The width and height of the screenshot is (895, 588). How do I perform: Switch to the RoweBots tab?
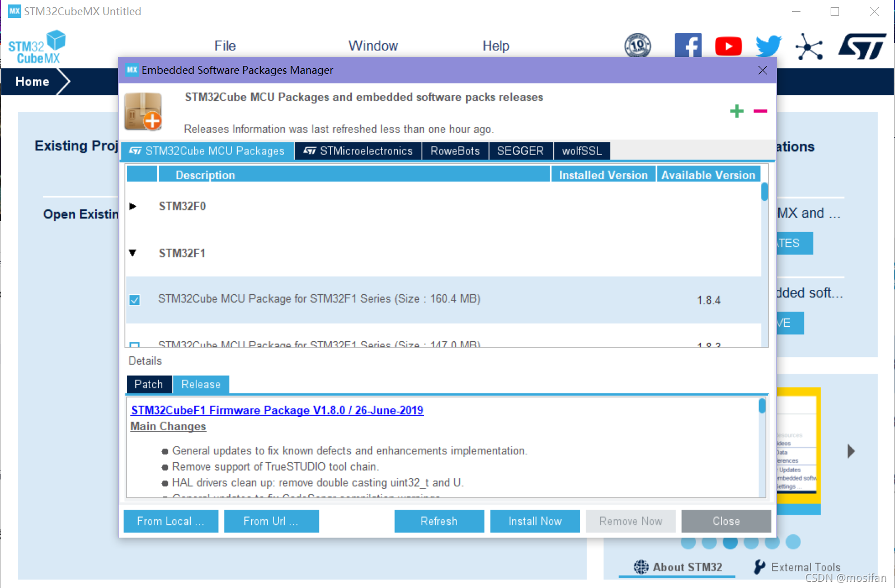pos(455,151)
